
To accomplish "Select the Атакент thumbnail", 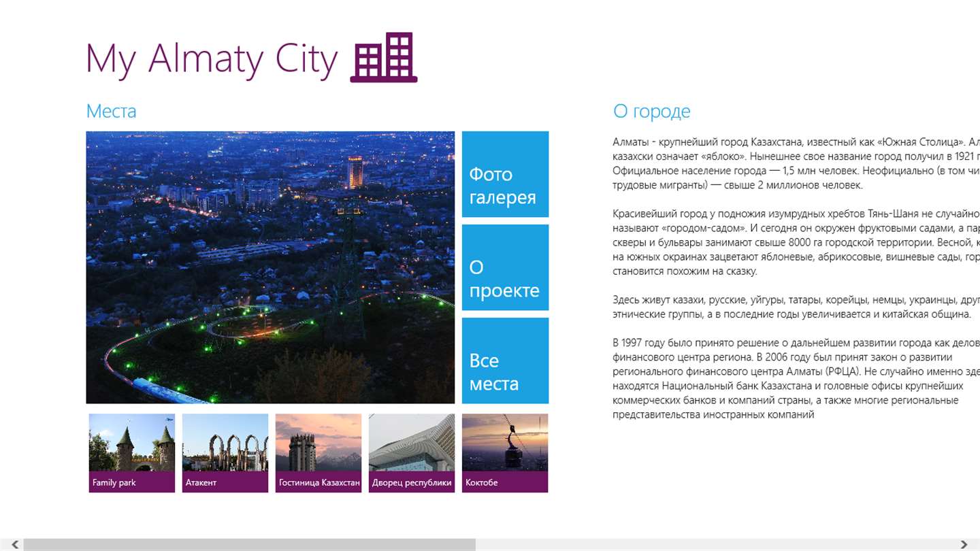I will (225, 453).
